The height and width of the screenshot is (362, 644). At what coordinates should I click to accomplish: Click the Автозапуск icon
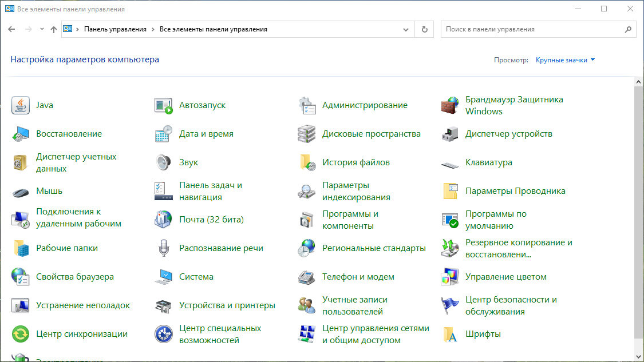pos(164,105)
